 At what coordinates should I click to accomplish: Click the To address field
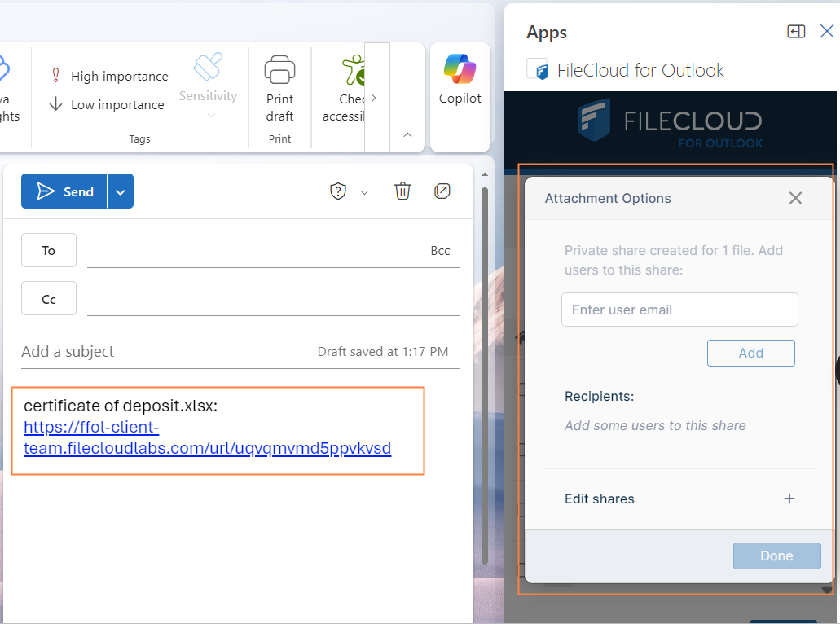click(257, 251)
